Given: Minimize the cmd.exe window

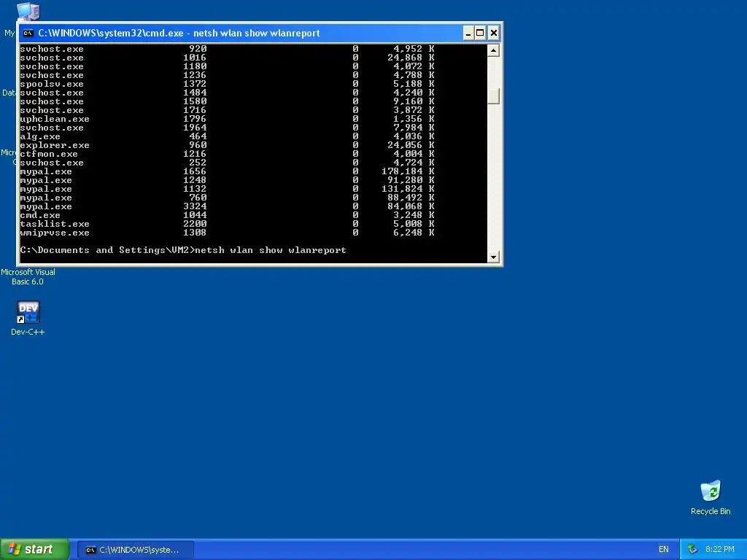Looking at the screenshot, I should point(468,33).
